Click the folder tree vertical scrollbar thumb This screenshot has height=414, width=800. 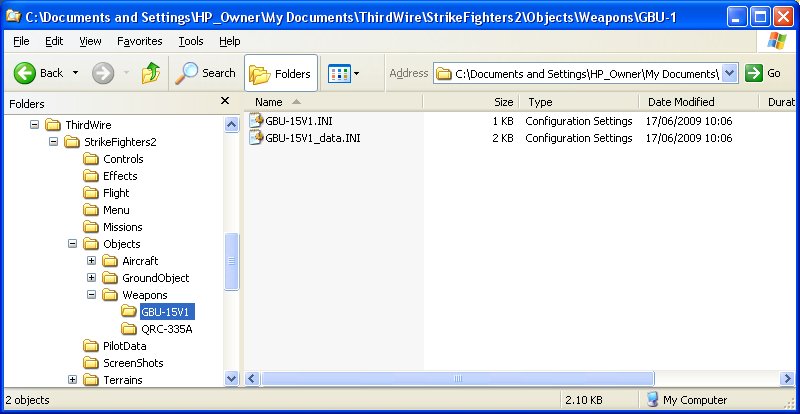click(232, 261)
